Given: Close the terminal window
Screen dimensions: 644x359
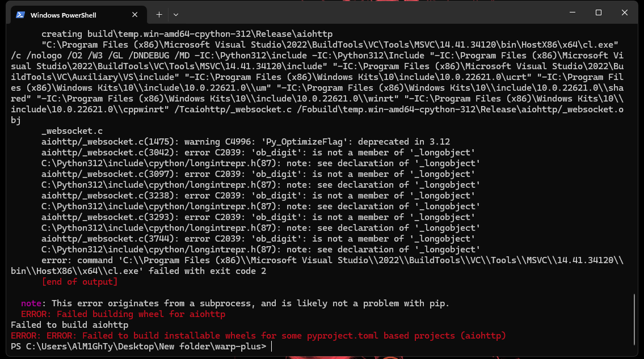Looking at the screenshot, I should [x=625, y=12].
